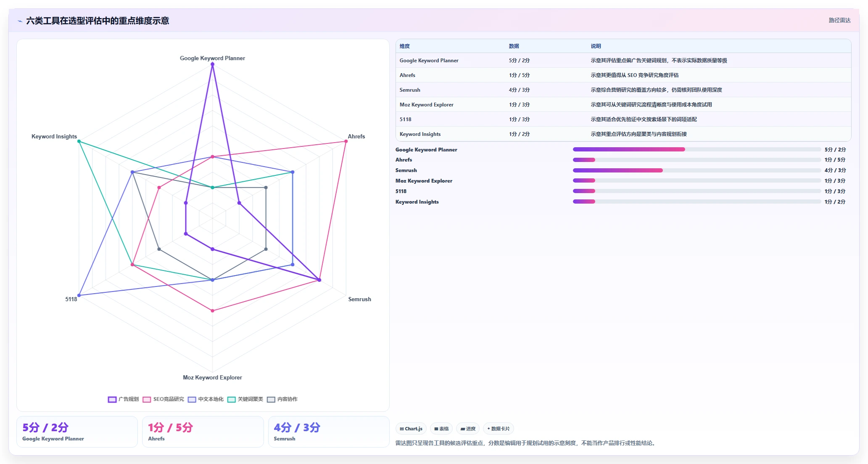This screenshot has height=464, width=868.
Task: Click the 表格 tag chip
Action: click(441, 429)
